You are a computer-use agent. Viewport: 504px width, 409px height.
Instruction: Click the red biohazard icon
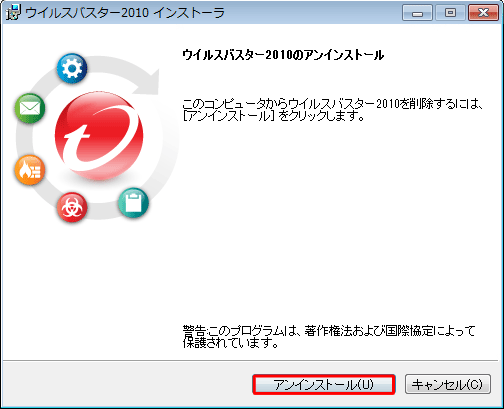coord(72,207)
